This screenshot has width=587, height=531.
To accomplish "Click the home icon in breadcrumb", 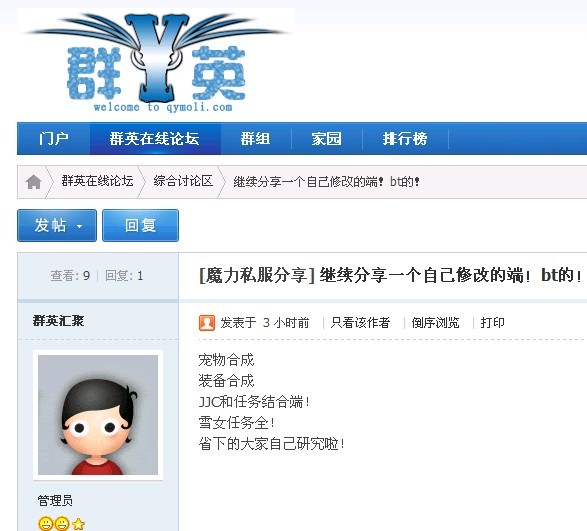I will (x=33, y=182).
